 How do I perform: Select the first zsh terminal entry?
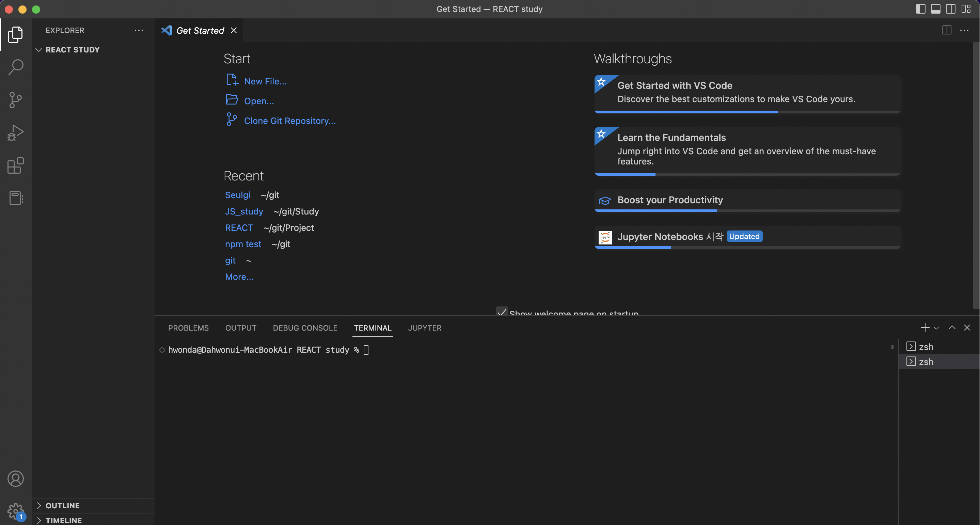pyautogui.click(x=926, y=347)
